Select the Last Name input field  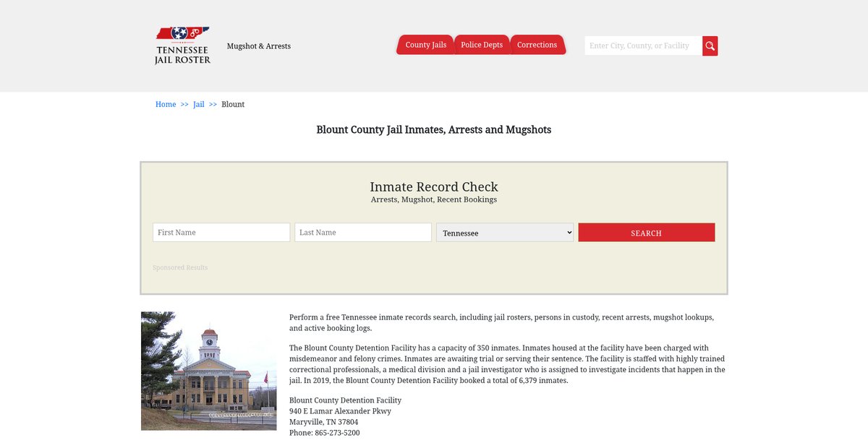(x=363, y=233)
